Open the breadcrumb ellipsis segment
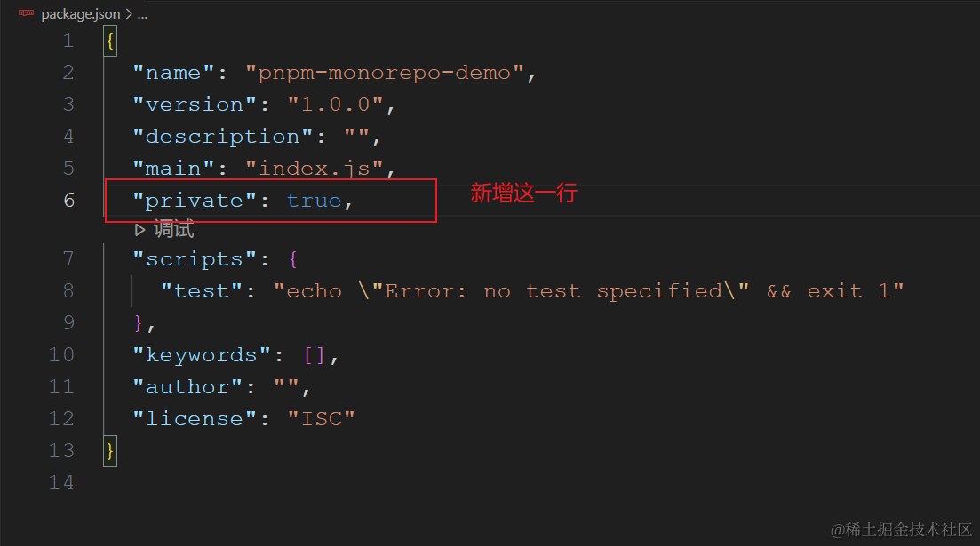This screenshot has height=546, width=980. 142,14
